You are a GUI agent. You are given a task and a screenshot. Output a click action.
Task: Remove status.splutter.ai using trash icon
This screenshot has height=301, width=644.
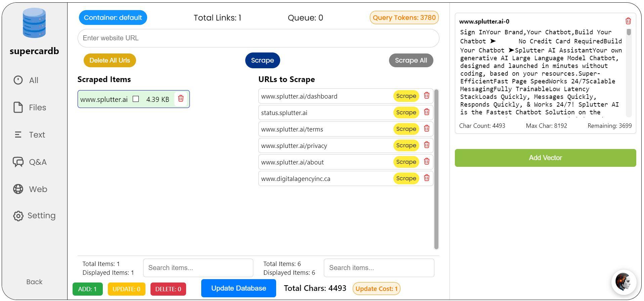point(427,112)
